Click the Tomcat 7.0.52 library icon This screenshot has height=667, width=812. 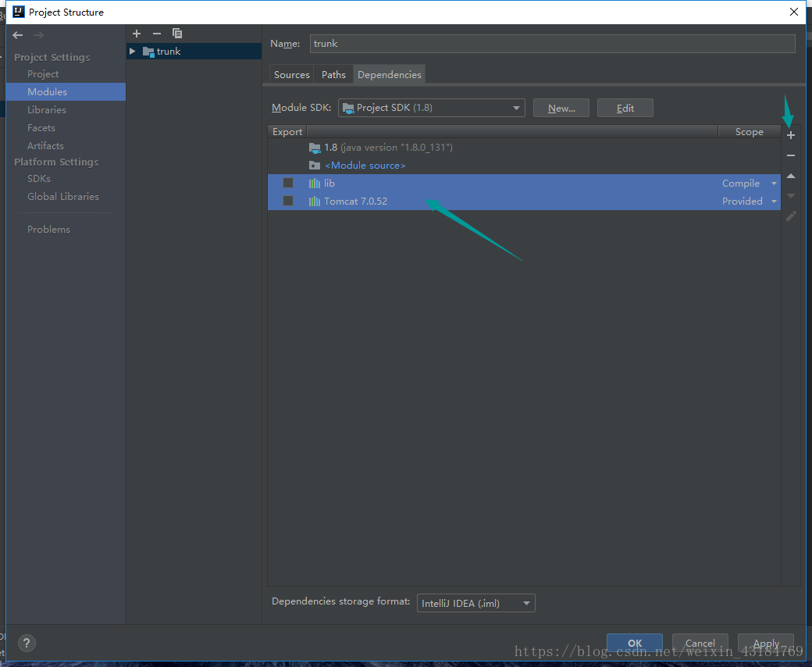315,202
